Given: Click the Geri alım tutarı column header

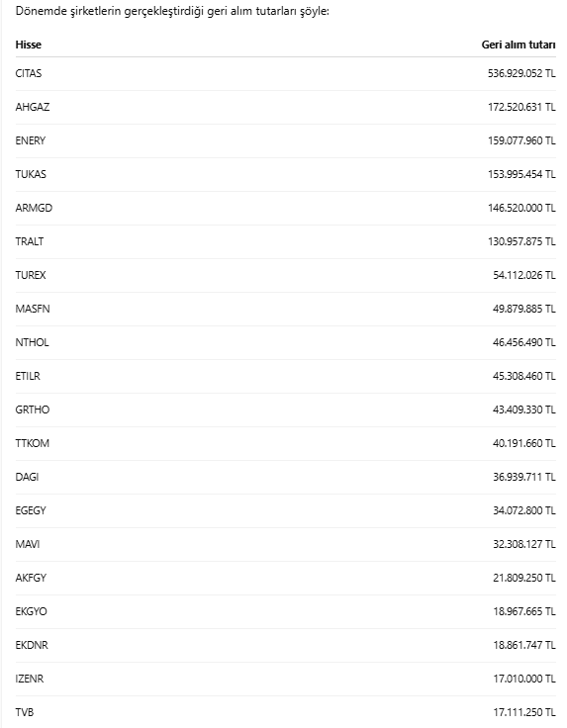Looking at the screenshot, I should click(x=519, y=45).
